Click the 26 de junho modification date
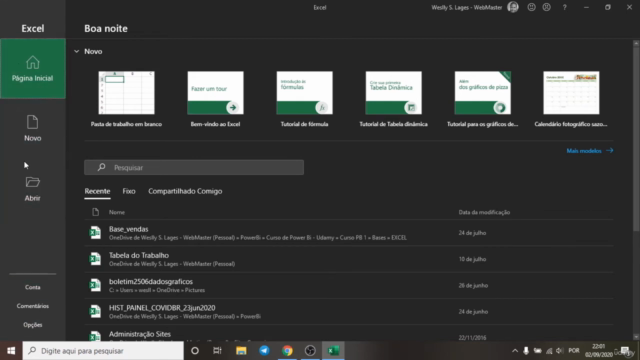640x360 pixels. pyautogui.click(x=473, y=285)
